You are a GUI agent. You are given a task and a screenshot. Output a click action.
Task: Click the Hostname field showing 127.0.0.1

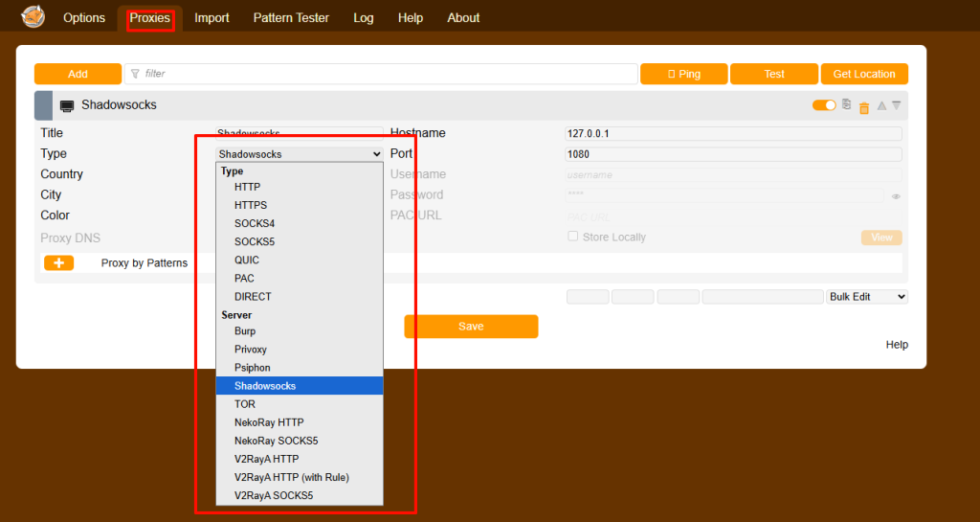[733, 134]
